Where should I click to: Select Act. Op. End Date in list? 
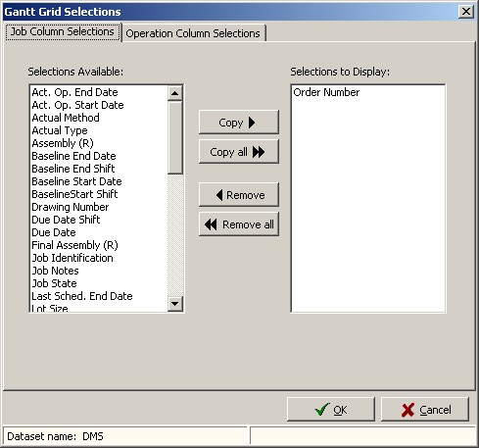click(x=74, y=92)
